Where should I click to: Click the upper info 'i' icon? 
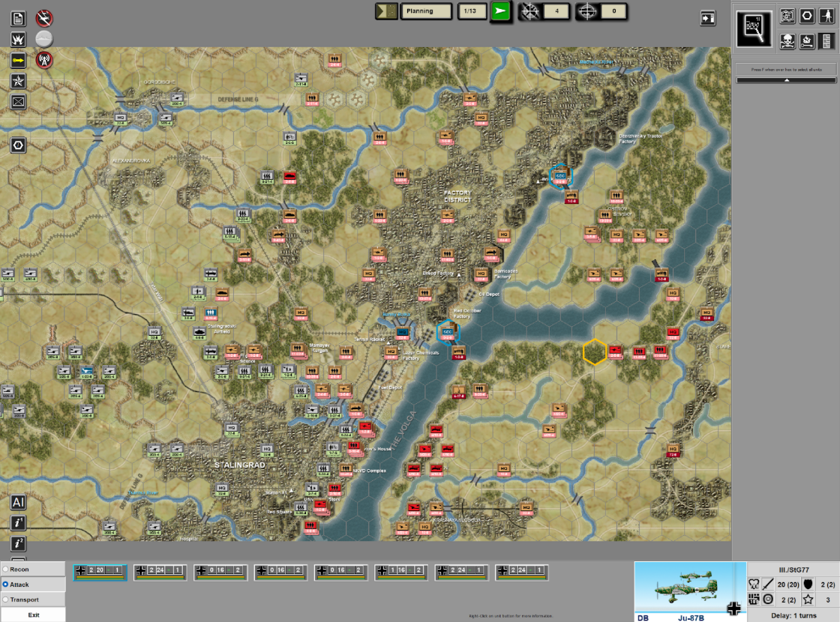(18, 523)
